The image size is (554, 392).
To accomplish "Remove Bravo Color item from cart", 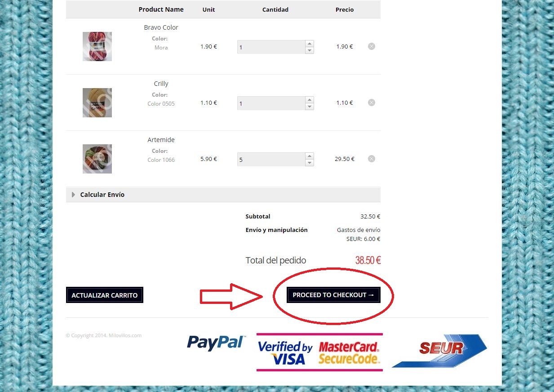I will [372, 46].
